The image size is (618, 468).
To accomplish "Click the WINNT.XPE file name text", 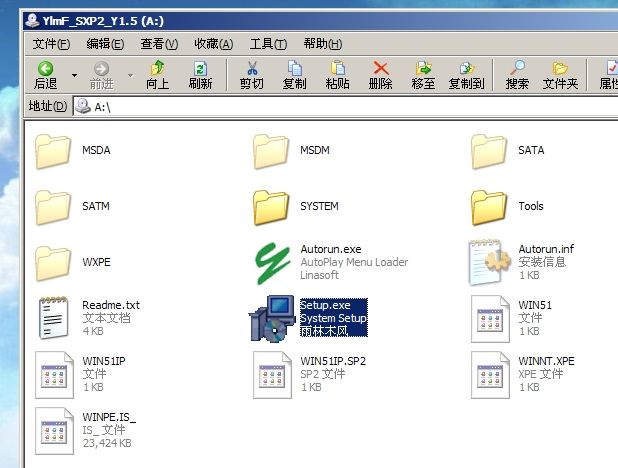I will [546, 361].
